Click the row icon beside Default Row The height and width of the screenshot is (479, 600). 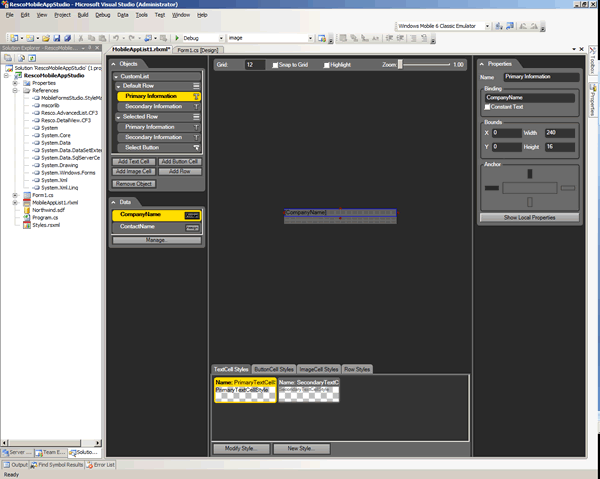tap(196, 86)
